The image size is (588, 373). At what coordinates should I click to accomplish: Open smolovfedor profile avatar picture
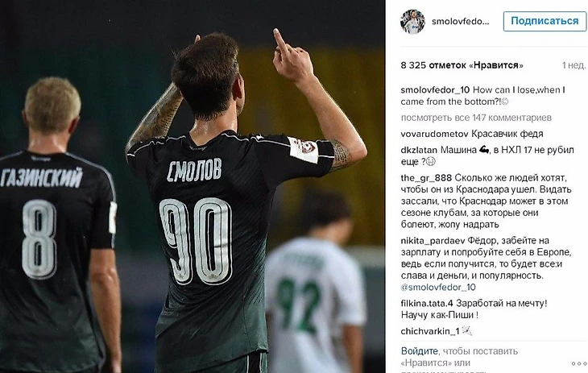(x=412, y=22)
